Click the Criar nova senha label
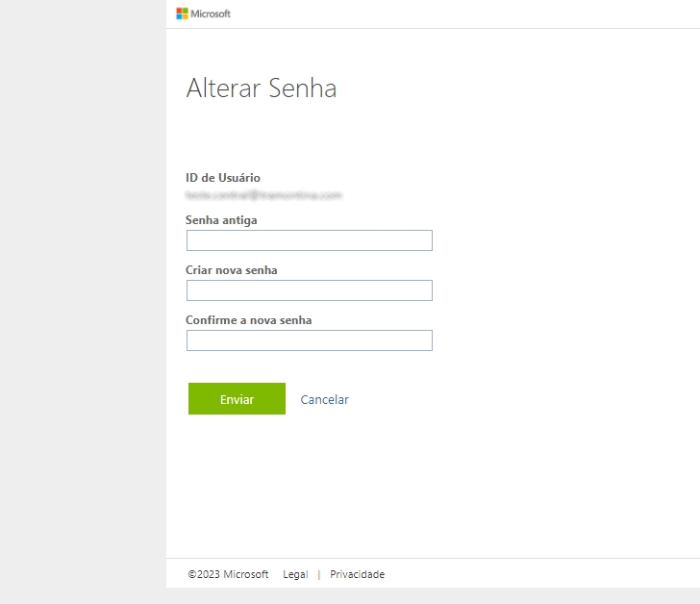Screen dimensions: 700x604 (232, 270)
